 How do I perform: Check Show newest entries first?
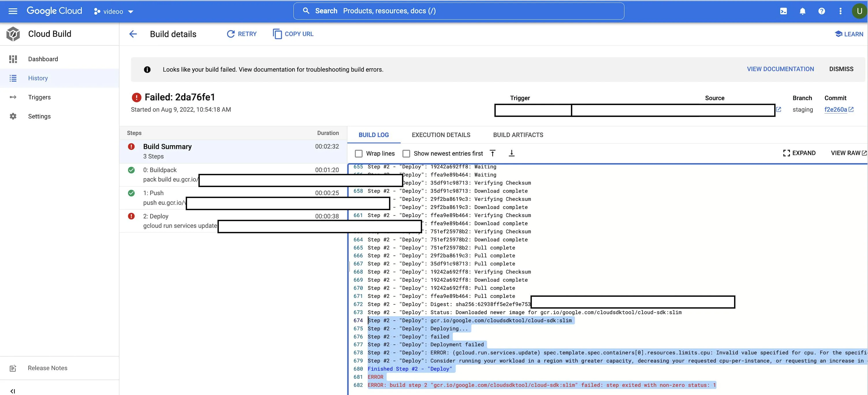406,154
